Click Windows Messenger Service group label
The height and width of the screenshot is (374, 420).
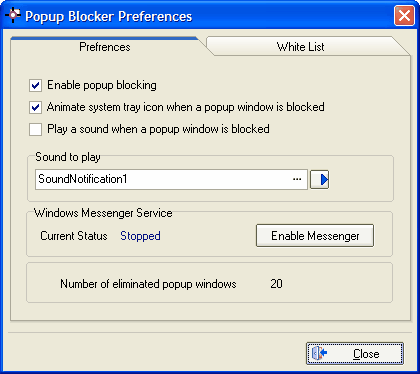(x=103, y=213)
